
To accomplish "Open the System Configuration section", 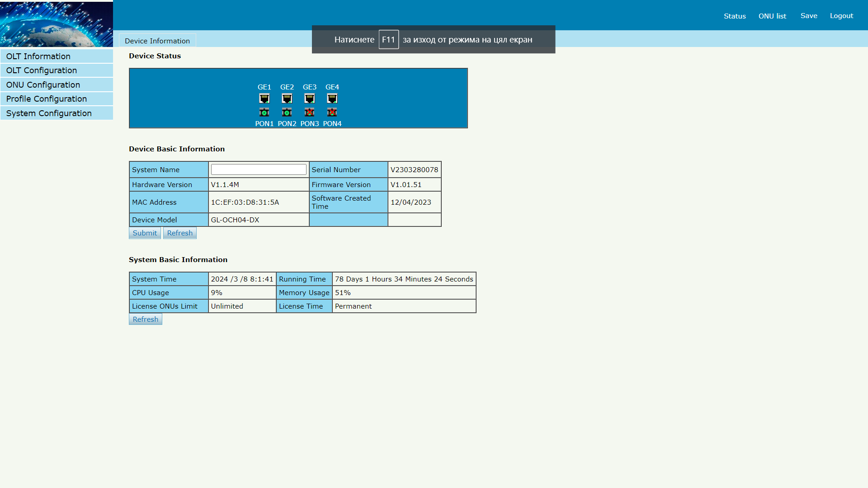I will [x=49, y=113].
